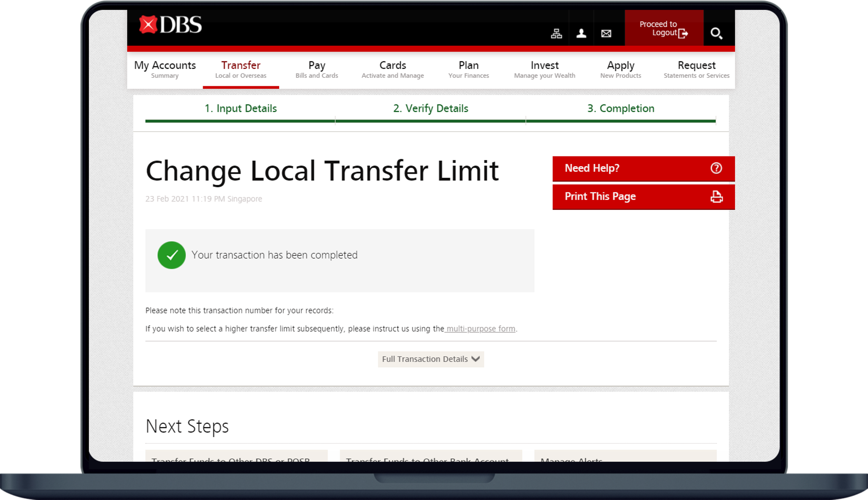Open the Transfer Local or Overseas menu

[x=240, y=69]
